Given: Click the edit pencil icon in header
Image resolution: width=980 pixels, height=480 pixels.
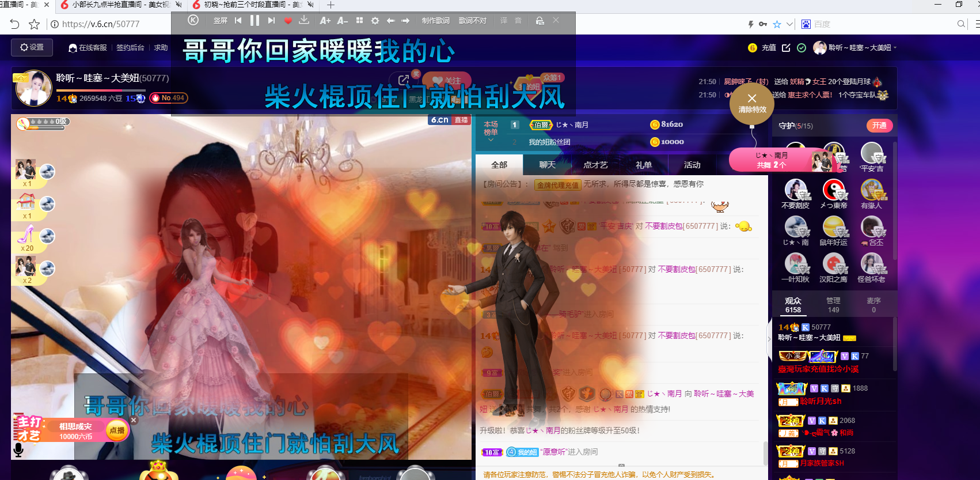Looking at the screenshot, I should pyautogui.click(x=786, y=48).
